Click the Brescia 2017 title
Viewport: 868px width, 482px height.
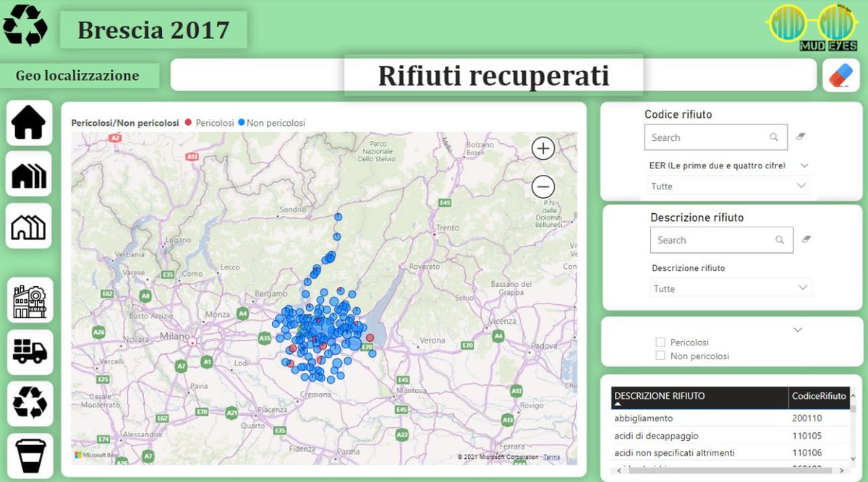[x=153, y=30]
